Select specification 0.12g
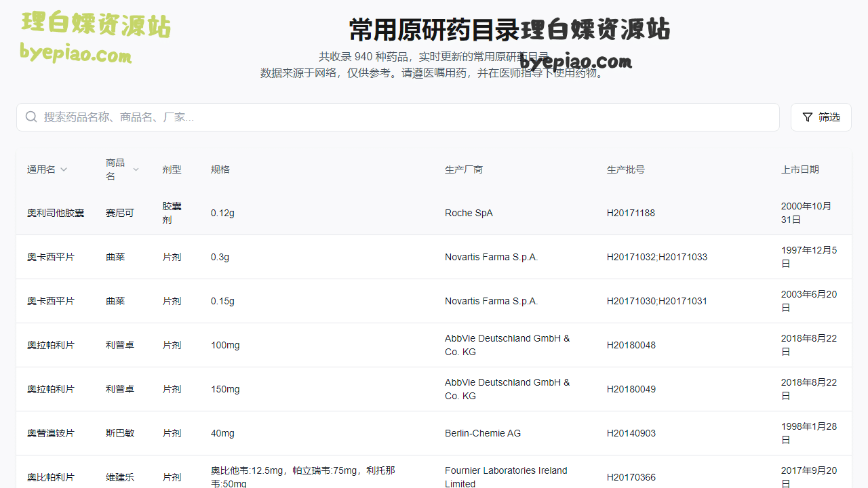This screenshot has width=868, height=488. 222,213
